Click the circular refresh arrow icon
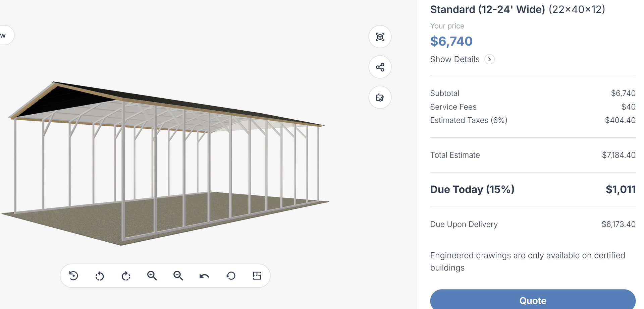644x309 pixels. point(231,276)
